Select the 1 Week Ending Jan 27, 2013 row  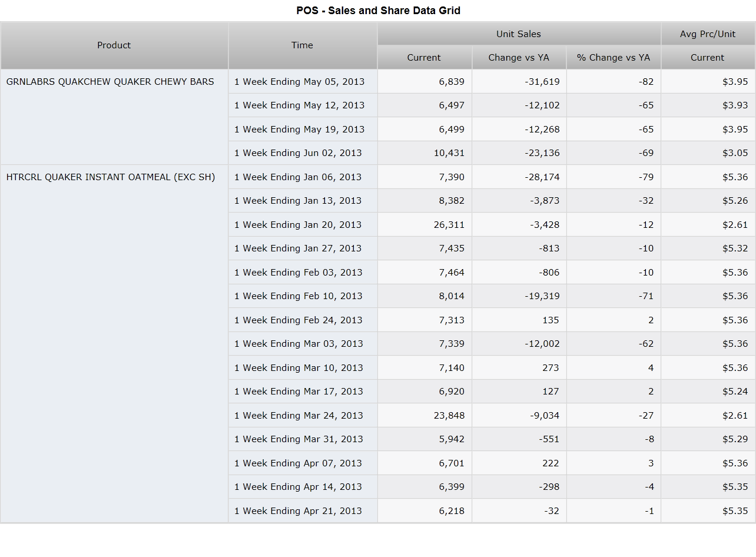[x=303, y=248]
